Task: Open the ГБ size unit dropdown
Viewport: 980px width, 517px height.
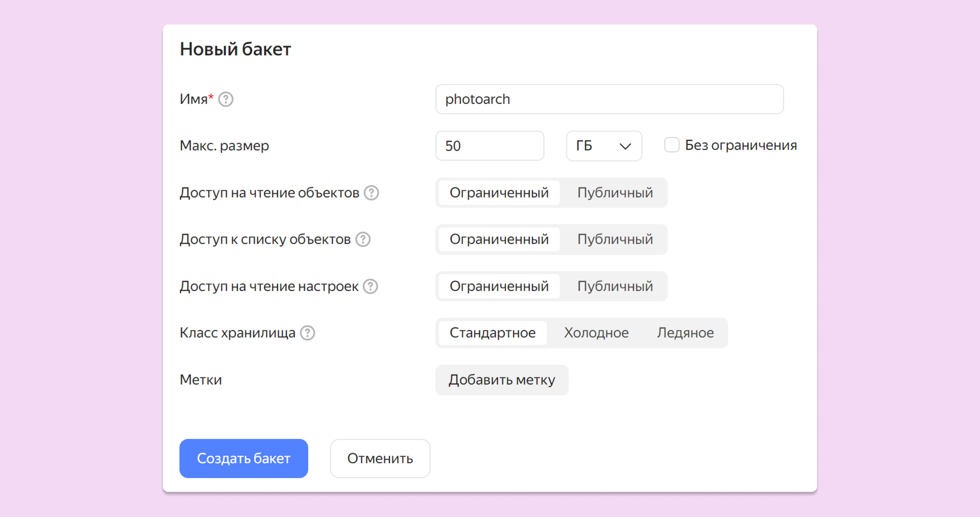Action: click(x=604, y=146)
